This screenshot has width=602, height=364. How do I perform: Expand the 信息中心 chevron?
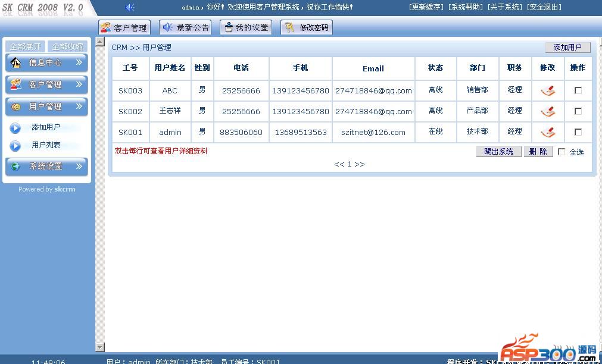[x=79, y=62]
